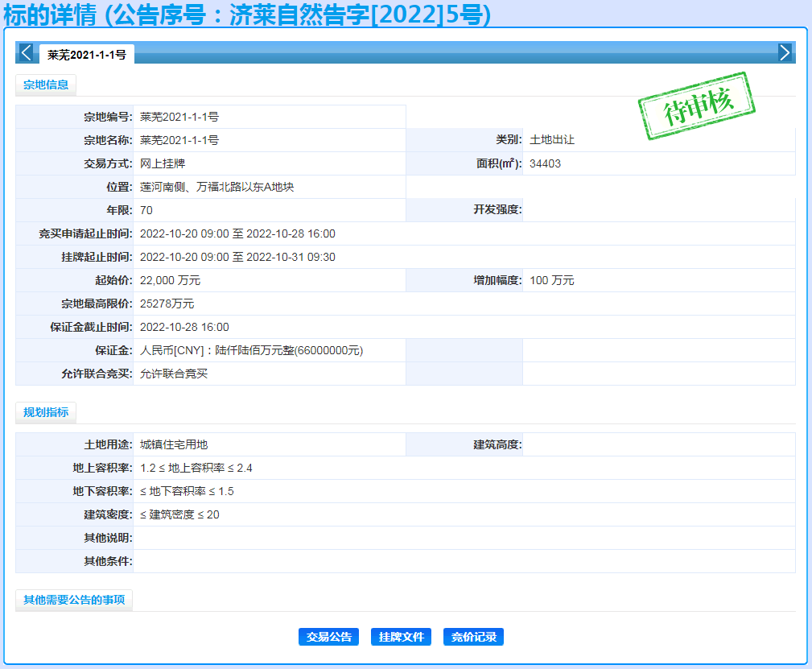Open the 规划指标 section header
Image resolution: width=812 pixels, height=669 pixels.
click(x=46, y=412)
